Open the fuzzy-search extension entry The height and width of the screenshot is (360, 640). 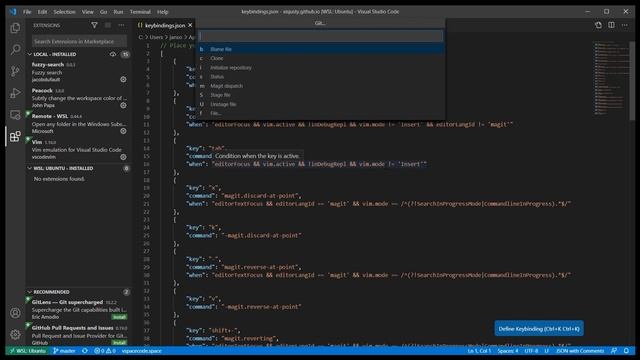coord(79,72)
